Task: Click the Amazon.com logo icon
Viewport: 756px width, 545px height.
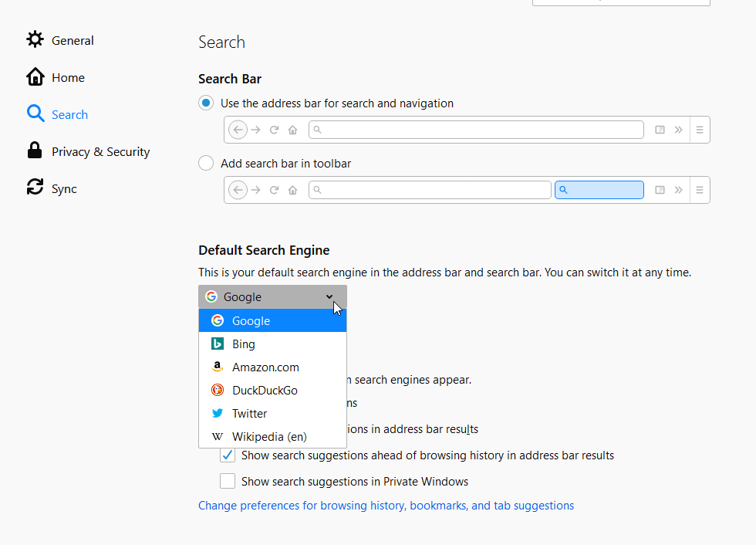Action: tap(218, 367)
